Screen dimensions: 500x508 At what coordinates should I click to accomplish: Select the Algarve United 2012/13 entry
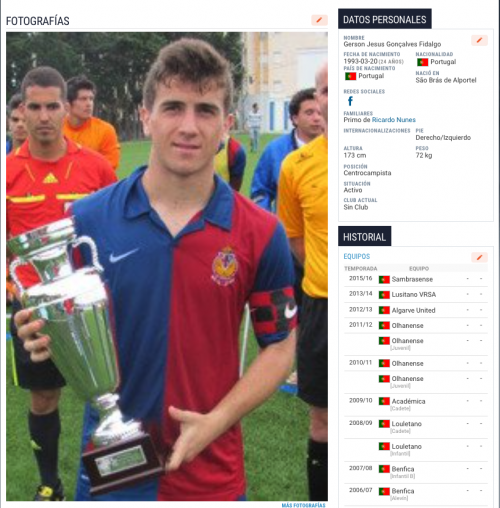click(x=413, y=310)
